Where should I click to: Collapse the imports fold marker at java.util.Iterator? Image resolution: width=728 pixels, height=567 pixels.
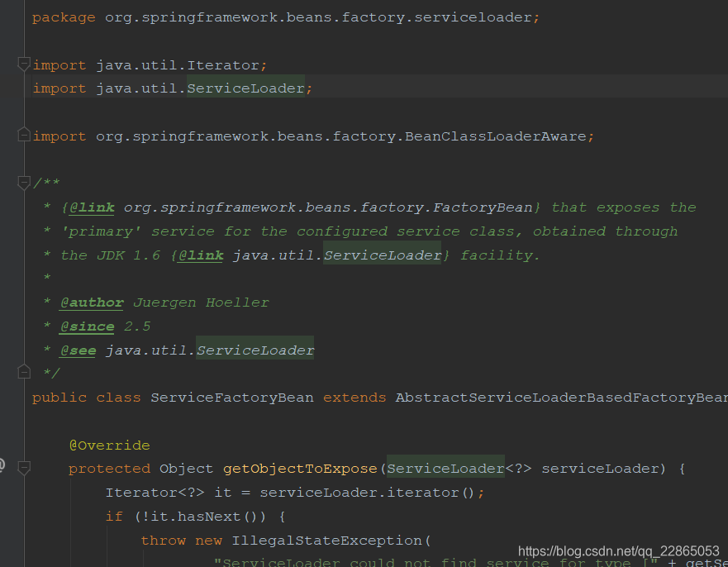[x=24, y=64]
